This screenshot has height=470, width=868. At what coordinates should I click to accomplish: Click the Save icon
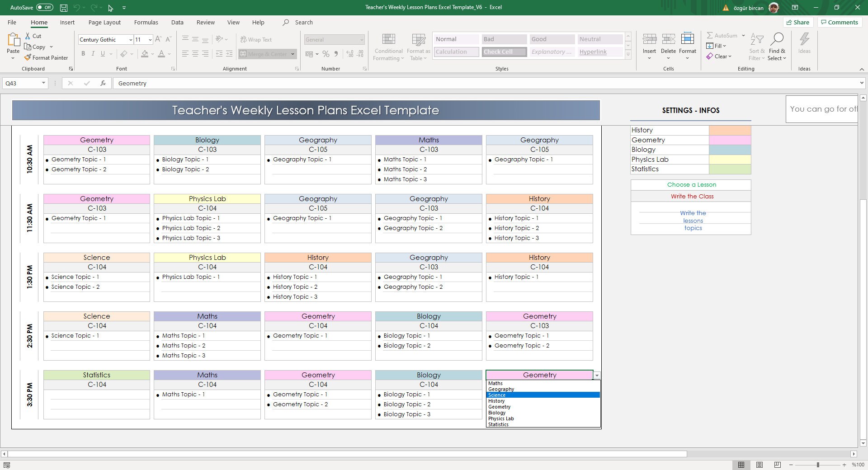tap(63, 7)
